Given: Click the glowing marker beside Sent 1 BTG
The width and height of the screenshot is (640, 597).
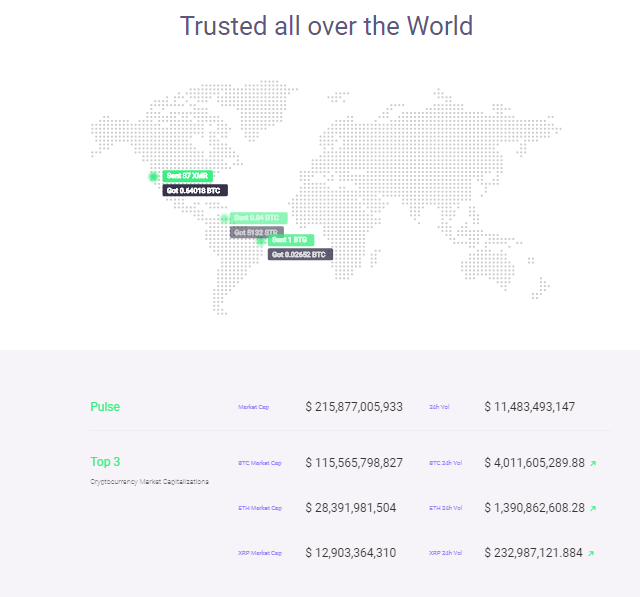Looking at the screenshot, I should pyautogui.click(x=261, y=240).
